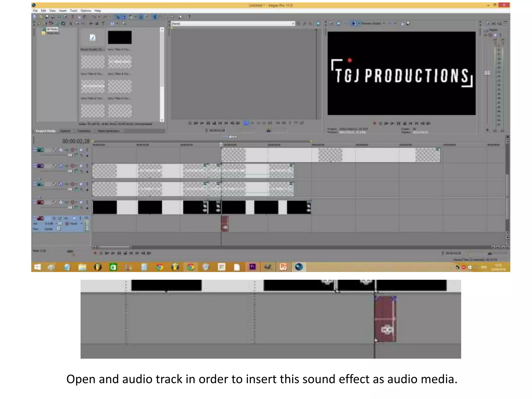Click the Copy icon in the main toolbar
Image resolution: width=532 pixels, height=399 pixels.
point(79,17)
